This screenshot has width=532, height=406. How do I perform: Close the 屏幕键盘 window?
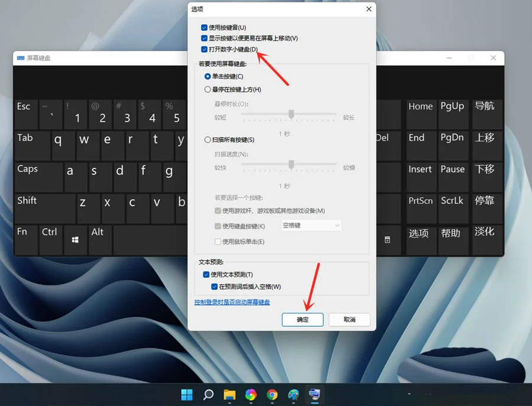(493, 58)
